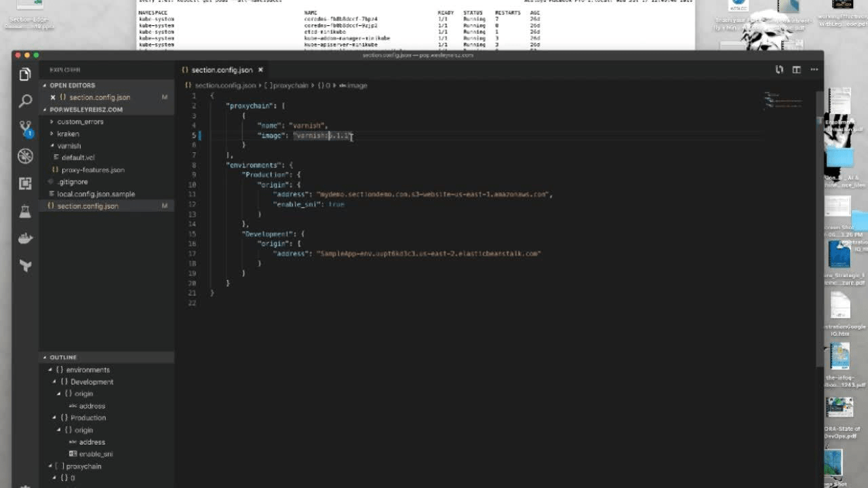Open proxy-features.json file
868x488 pixels.
[93, 170]
